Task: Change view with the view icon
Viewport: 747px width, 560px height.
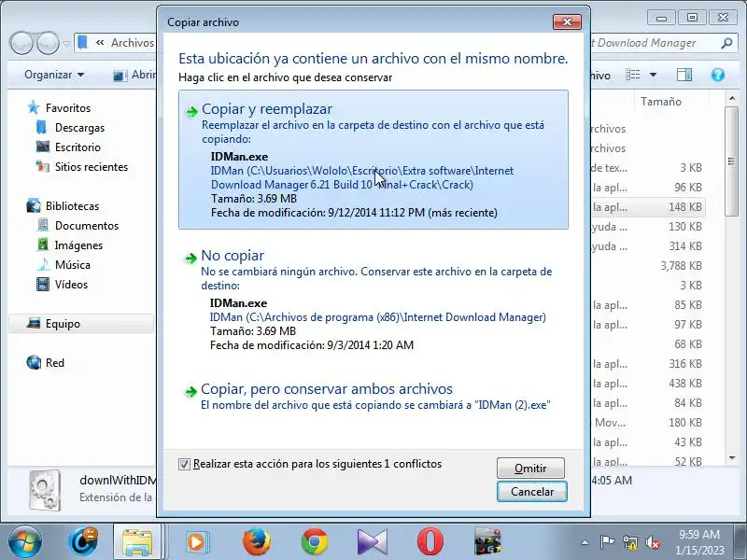Action: coord(633,75)
